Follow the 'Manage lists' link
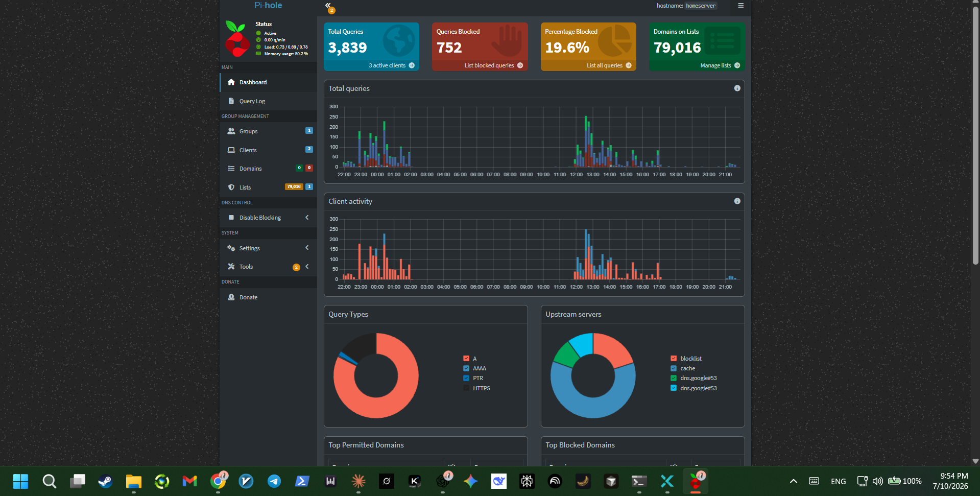The image size is (980, 496). click(715, 65)
